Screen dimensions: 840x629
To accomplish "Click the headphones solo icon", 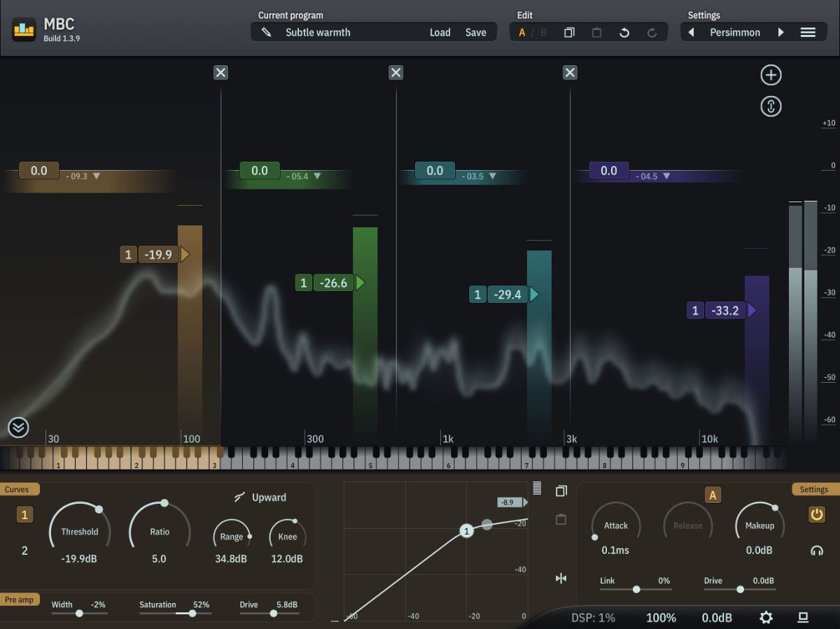I will [816, 551].
